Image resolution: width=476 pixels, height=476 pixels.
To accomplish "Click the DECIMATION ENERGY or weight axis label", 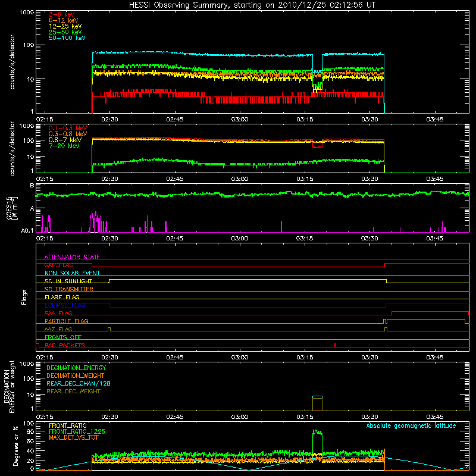I will pos(9,387).
